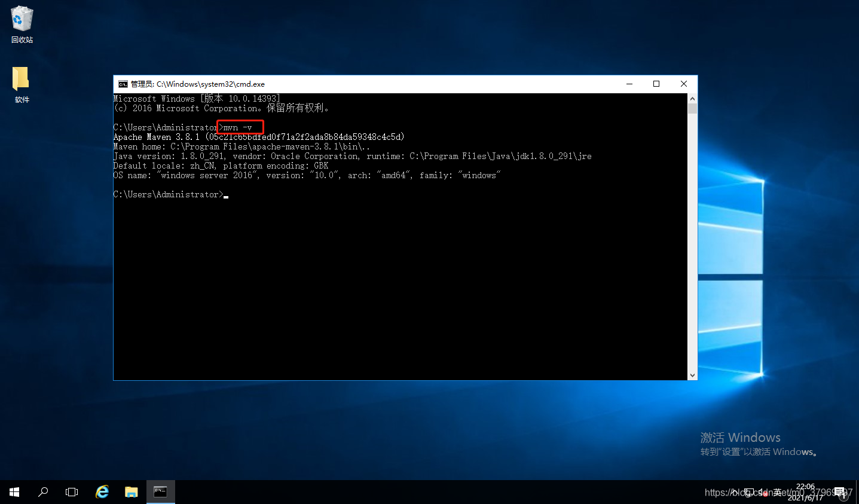Click the "(c) 2016 Microsoft Corporation" line
This screenshot has height=504, width=859.
(x=221, y=108)
